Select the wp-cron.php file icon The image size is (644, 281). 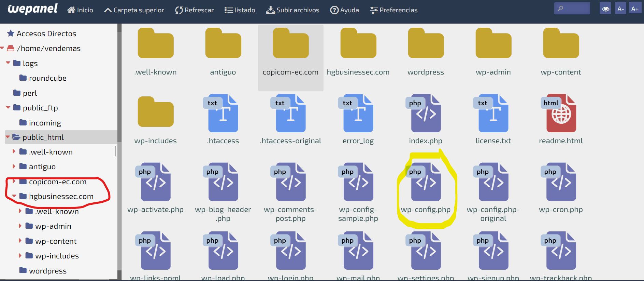click(559, 182)
